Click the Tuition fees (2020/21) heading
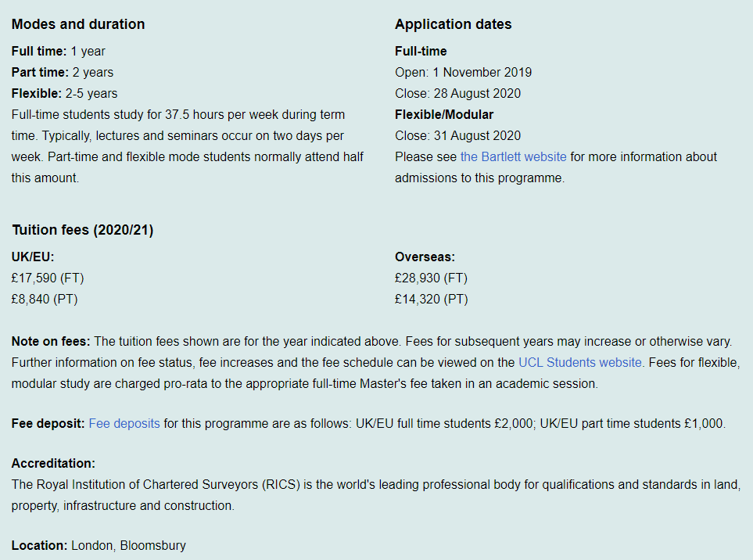 pyautogui.click(x=83, y=230)
